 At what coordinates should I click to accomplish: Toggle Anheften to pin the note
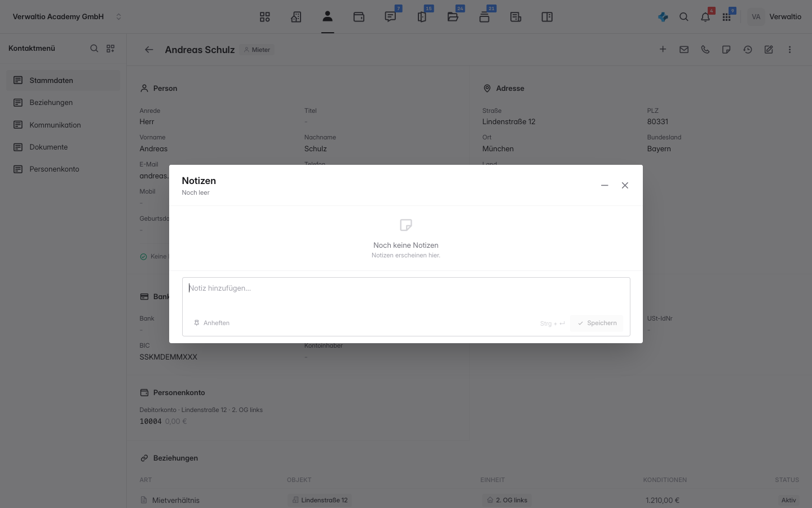pyautogui.click(x=211, y=323)
